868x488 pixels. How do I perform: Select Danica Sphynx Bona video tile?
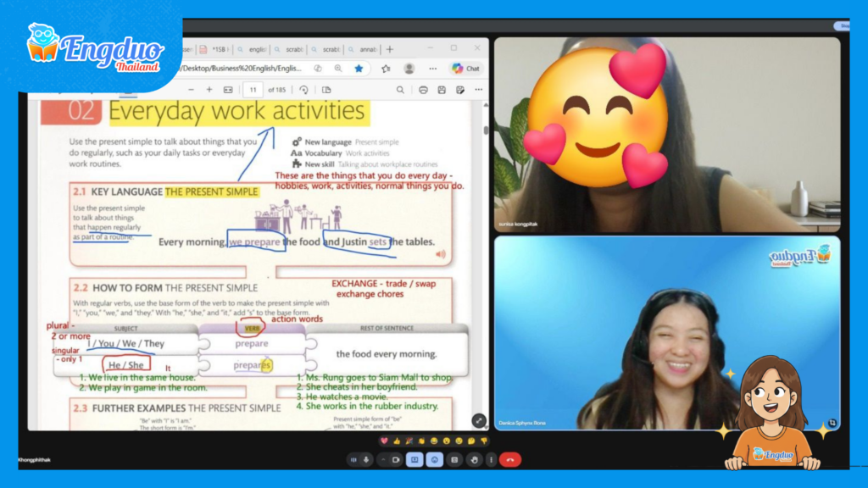(x=667, y=333)
